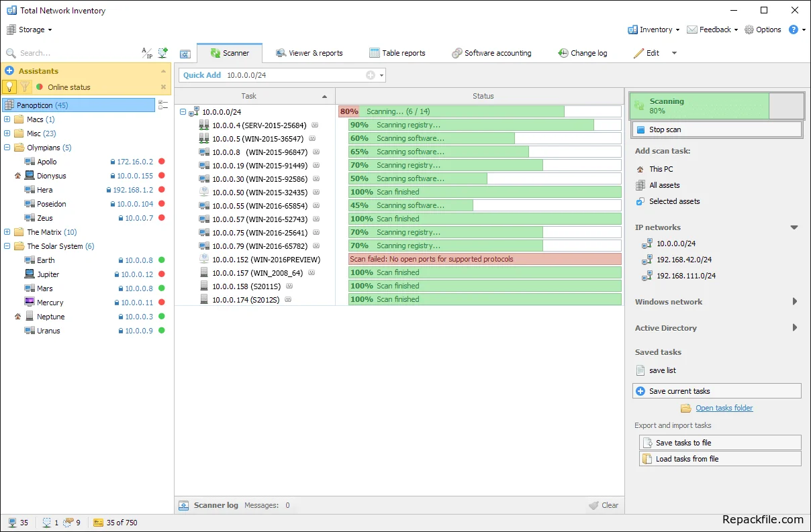811x532 pixels.
Task: Select Zeus in the asset tree
Action: click(x=45, y=218)
